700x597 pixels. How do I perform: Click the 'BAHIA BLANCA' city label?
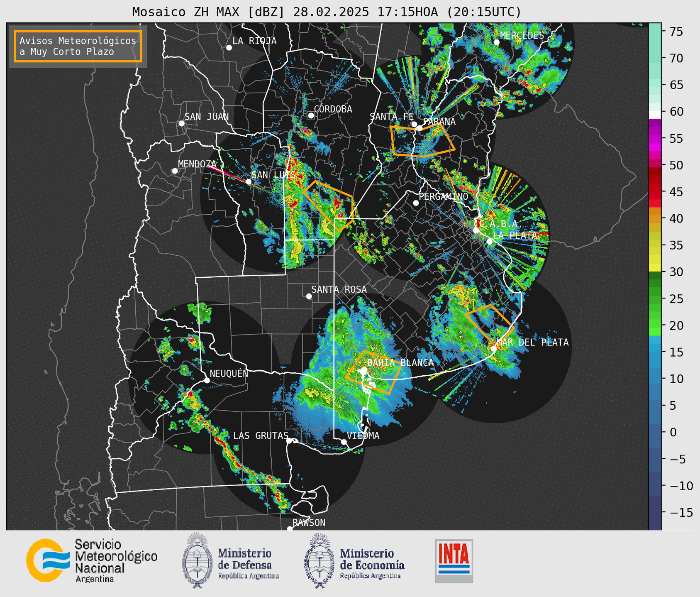(x=400, y=363)
